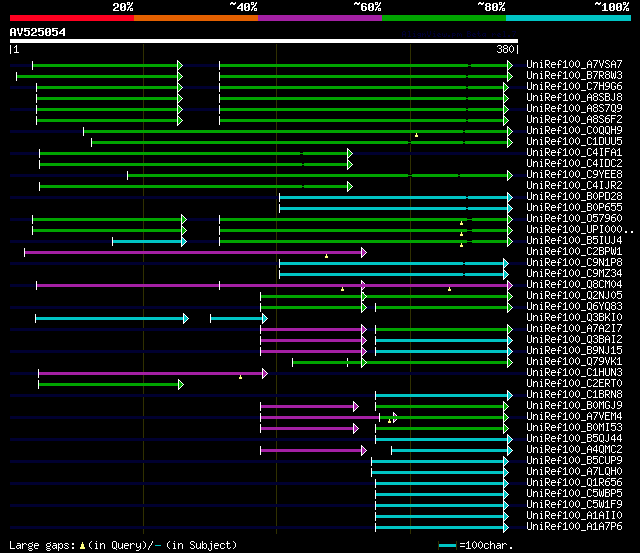Click the UniRef100_C4IJR2 label

tap(574, 186)
